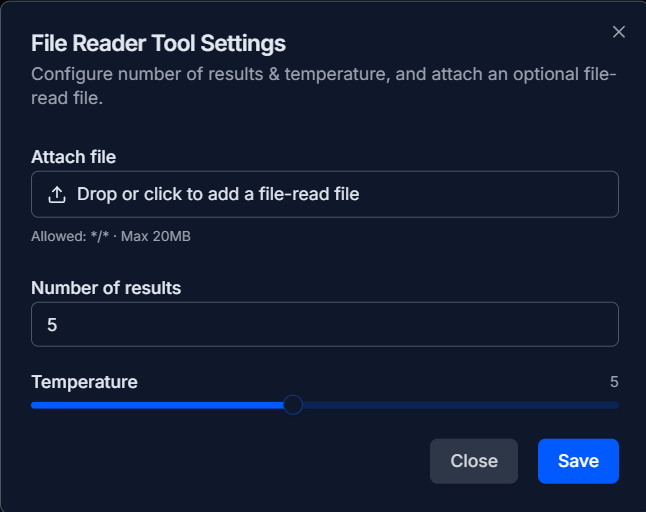This screenshot has height=512, width=646.
Task: Focus the Number of results input field
Action: pos(324,325)
